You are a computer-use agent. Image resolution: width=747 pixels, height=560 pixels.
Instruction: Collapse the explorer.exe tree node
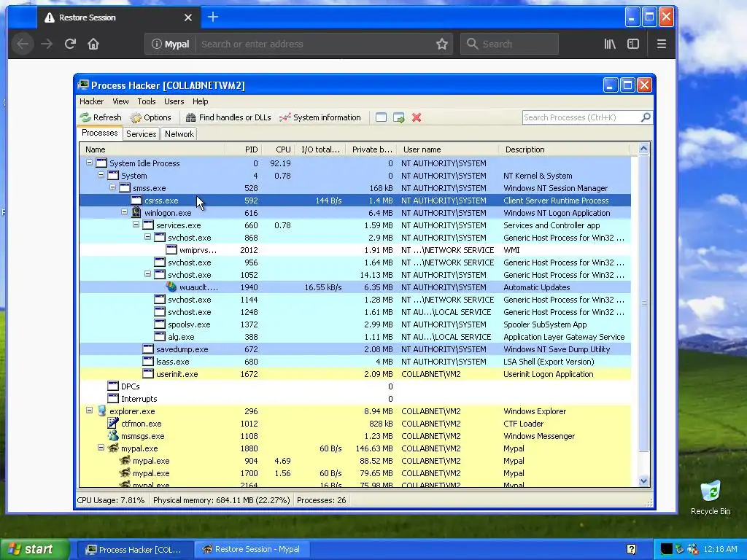[89, 410]
